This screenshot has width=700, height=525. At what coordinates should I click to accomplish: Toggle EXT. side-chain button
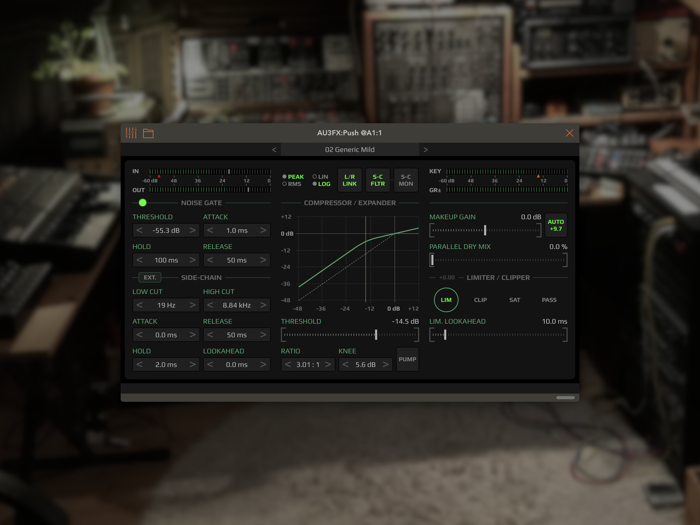[x=150, y=277]
